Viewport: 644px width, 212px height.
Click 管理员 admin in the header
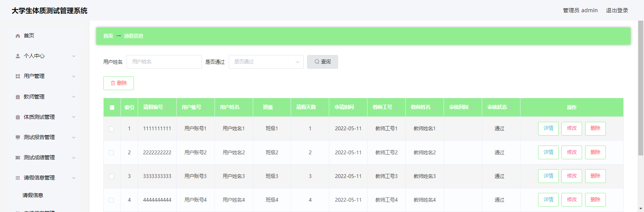point(580,10)
